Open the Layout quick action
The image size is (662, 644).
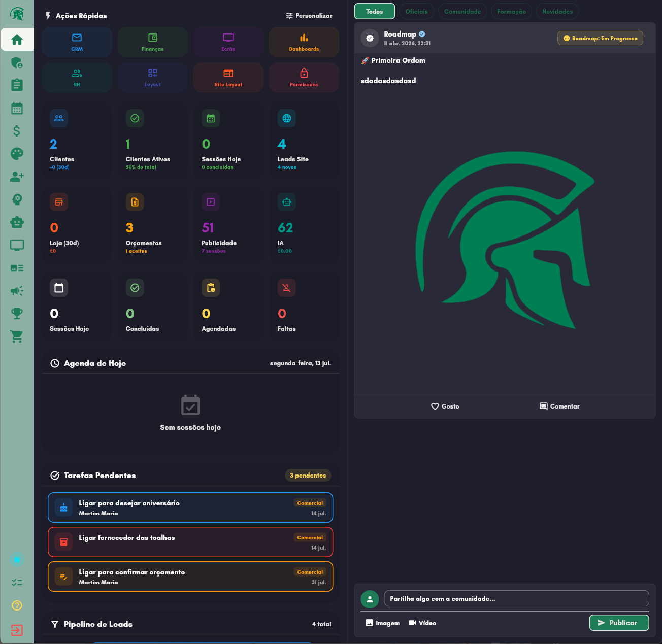tap(152, 78)
